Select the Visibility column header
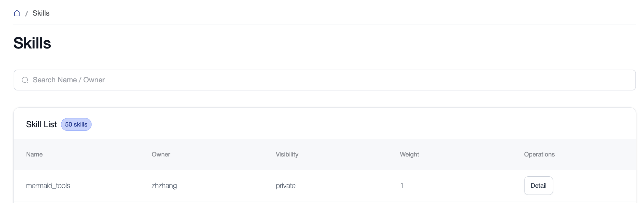The height and width of the screenshot is (203, 644). (287, 155)
